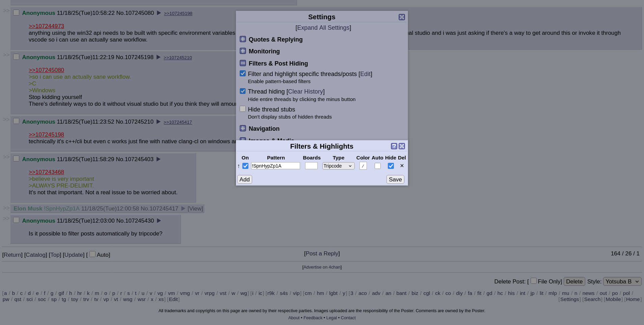The width and height of the screenshot is (644, 325).
Task: Close the Filters & Highlights dialog
Action: 402,146
